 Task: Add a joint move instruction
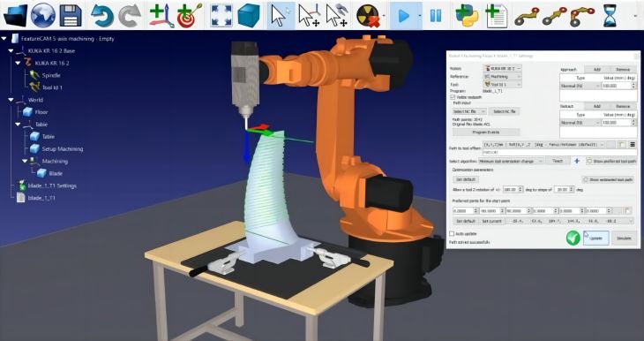[527, 16]
